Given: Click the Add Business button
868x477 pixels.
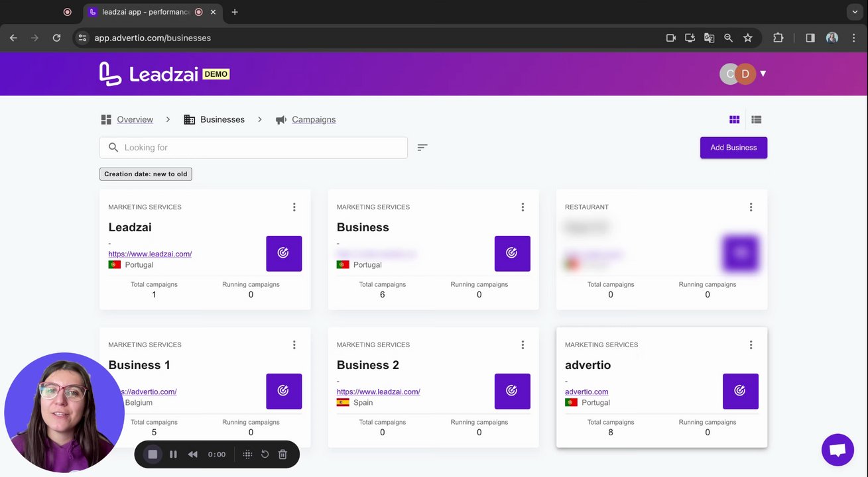Looking at the screenshot, I should click(x=733, y=148).
